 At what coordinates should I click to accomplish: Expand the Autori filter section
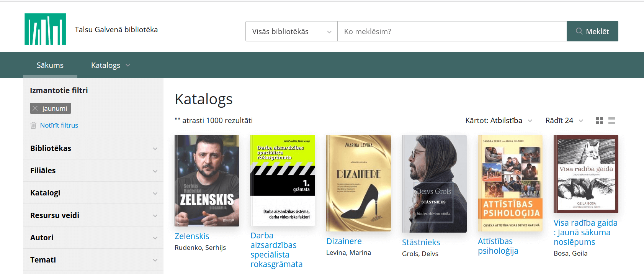pos(93,238)
